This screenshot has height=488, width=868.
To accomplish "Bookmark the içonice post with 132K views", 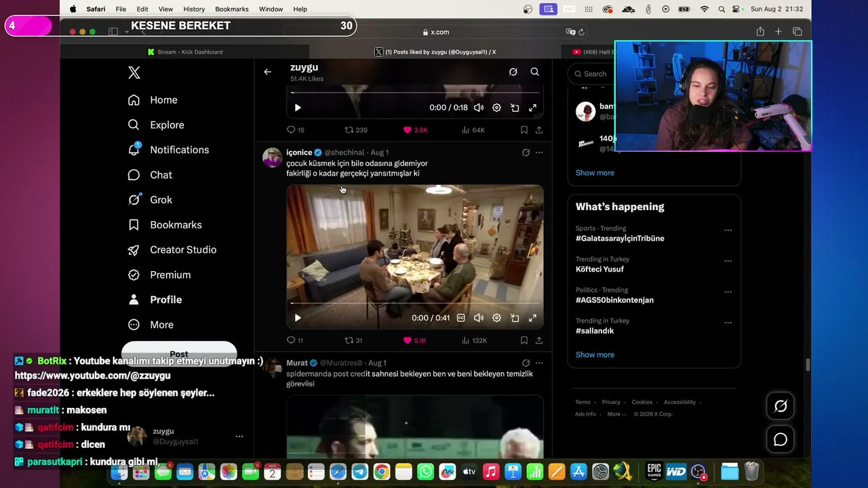I will point(524,340).
